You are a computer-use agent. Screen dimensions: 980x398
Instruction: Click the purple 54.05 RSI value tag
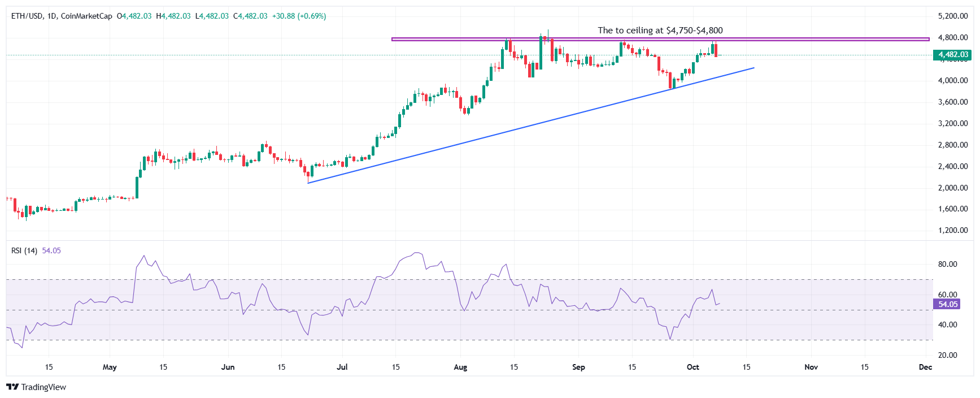[x=948, y=304]
